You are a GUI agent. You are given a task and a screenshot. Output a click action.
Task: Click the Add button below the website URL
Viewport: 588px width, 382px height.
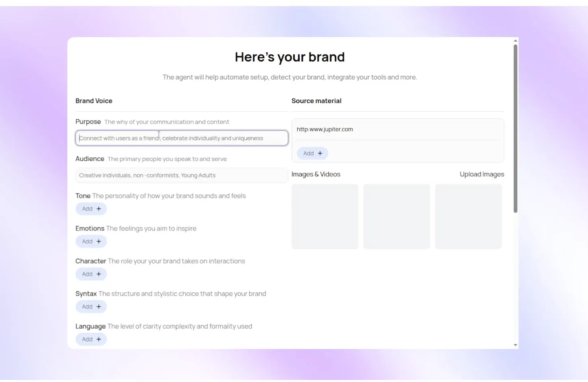(x=312, y=153)
